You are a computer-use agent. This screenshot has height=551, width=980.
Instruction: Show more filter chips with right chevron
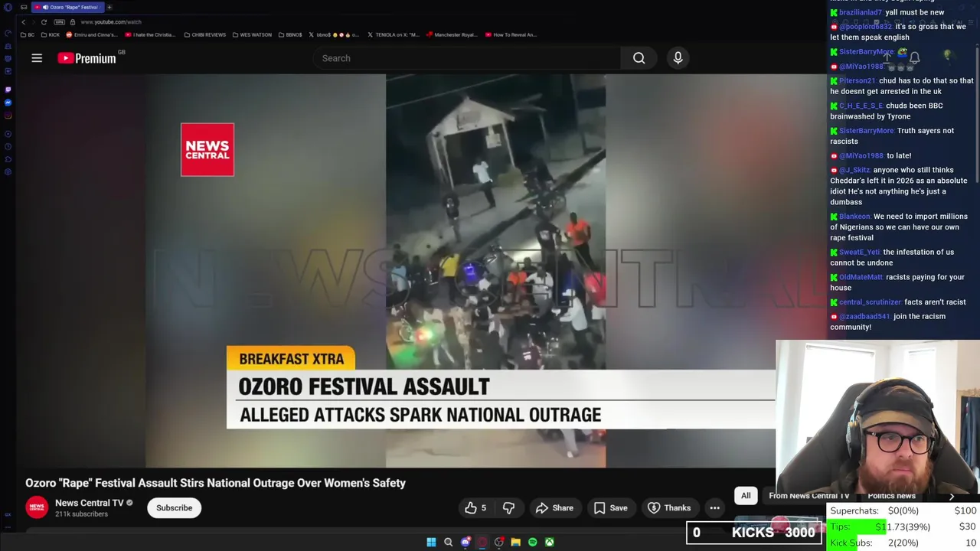pyautogui.click(x=952, y=496)
